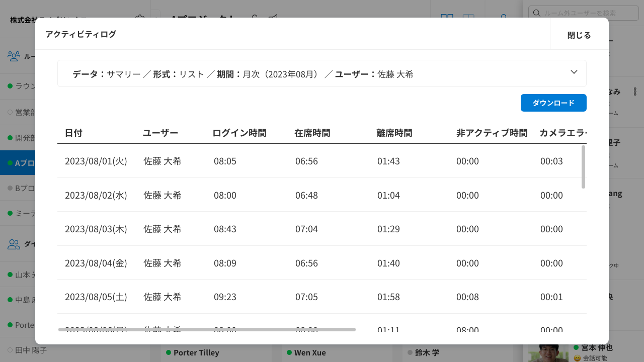Select Wen Xue user card
The width and height of the screenshot is (644, 362).
coord(310,352)
